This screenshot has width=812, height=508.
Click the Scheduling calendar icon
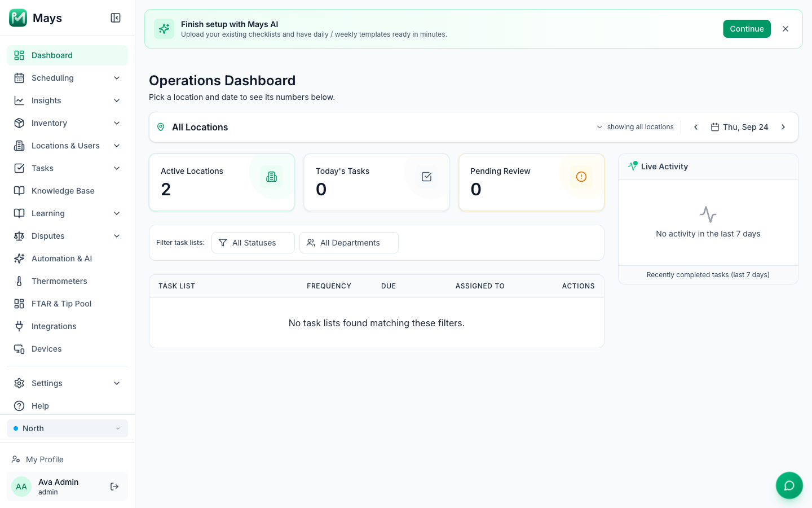point(19,78)
